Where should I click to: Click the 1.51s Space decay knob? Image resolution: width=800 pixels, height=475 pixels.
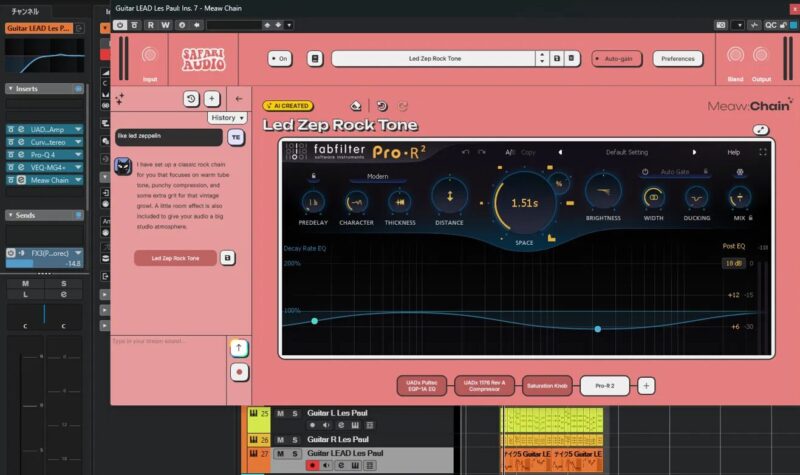(x=524, y=203)
